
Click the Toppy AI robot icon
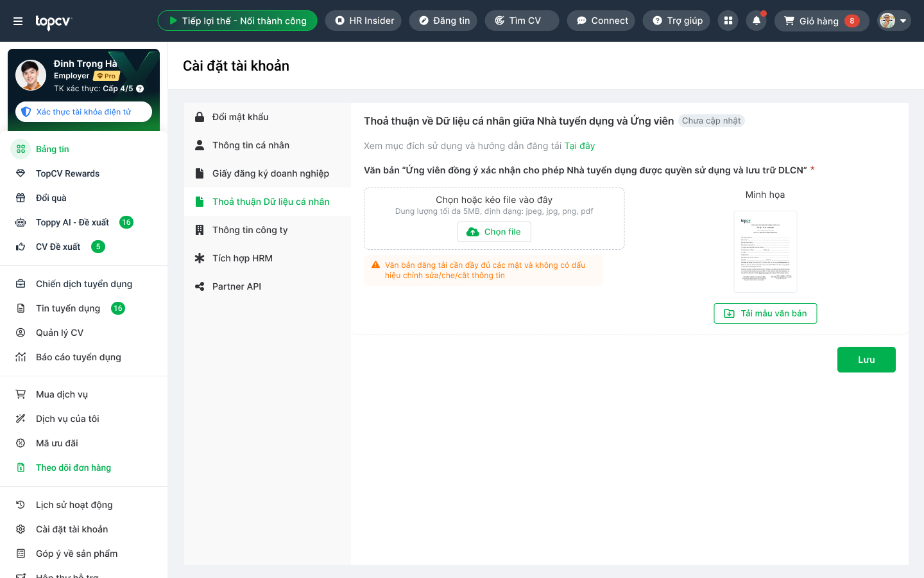tap(21, 222)
